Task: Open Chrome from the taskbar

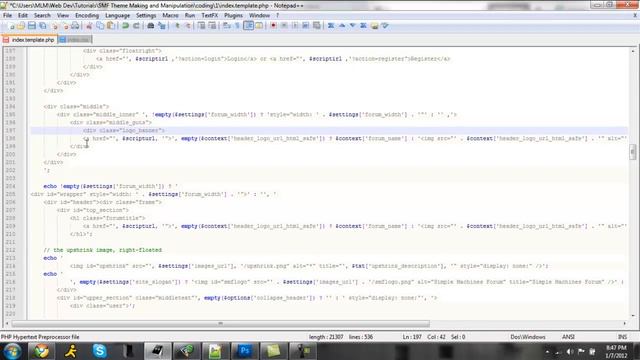Action: click(41, 351)
